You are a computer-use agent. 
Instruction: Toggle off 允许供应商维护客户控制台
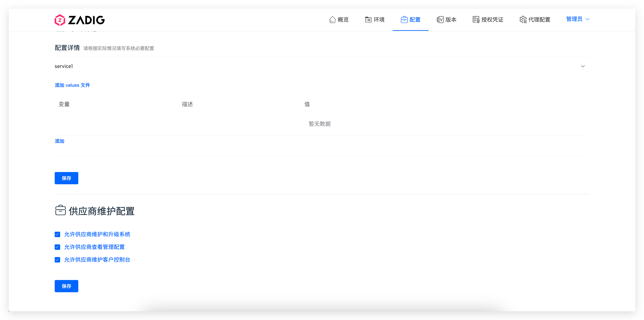click(58, 260)
